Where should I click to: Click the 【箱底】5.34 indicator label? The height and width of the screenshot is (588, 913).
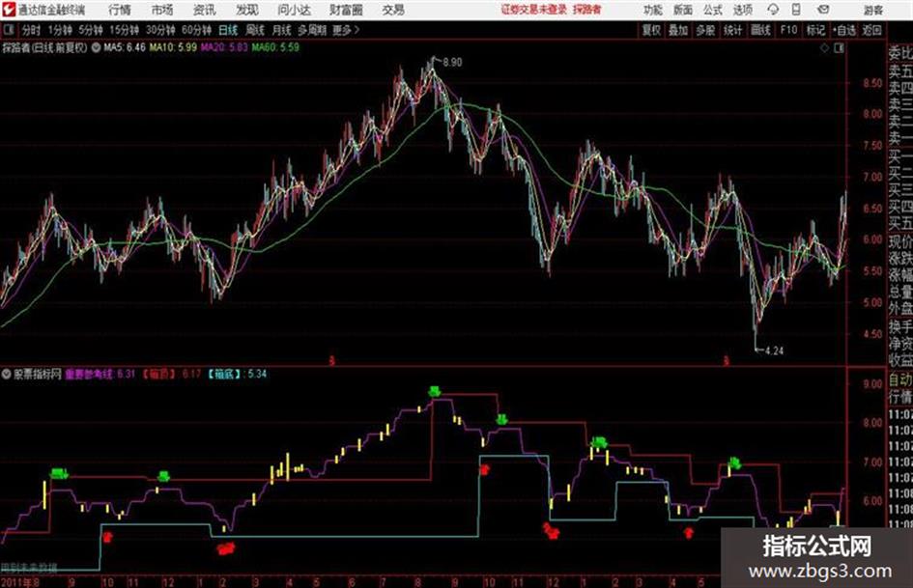point(237,374)
